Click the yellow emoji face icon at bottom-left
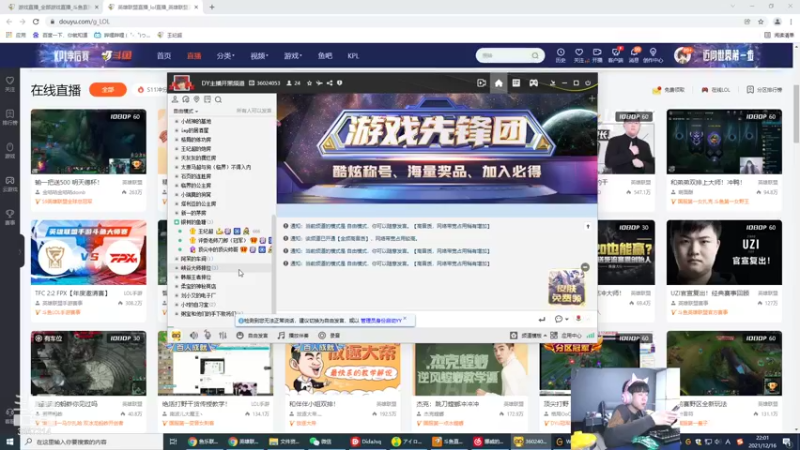The height and width of the screenshot is (450, 800). click(x=176, y=335)
